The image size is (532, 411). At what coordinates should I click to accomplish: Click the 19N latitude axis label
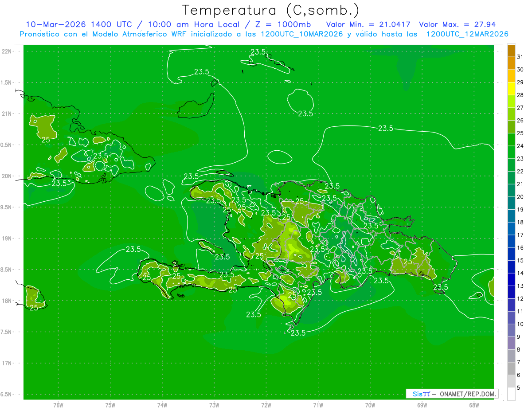(x=8, y=239)
